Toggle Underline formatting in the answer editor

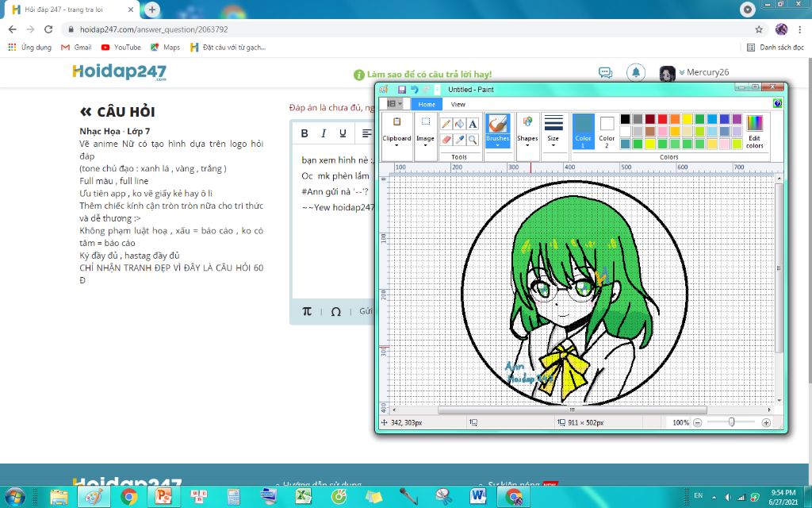[x=343, y=133]
